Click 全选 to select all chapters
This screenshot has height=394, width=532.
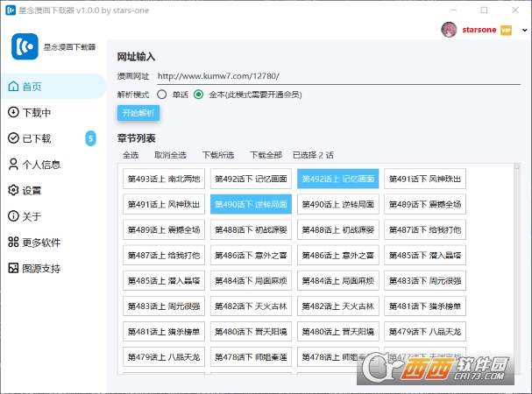(131, 155)
